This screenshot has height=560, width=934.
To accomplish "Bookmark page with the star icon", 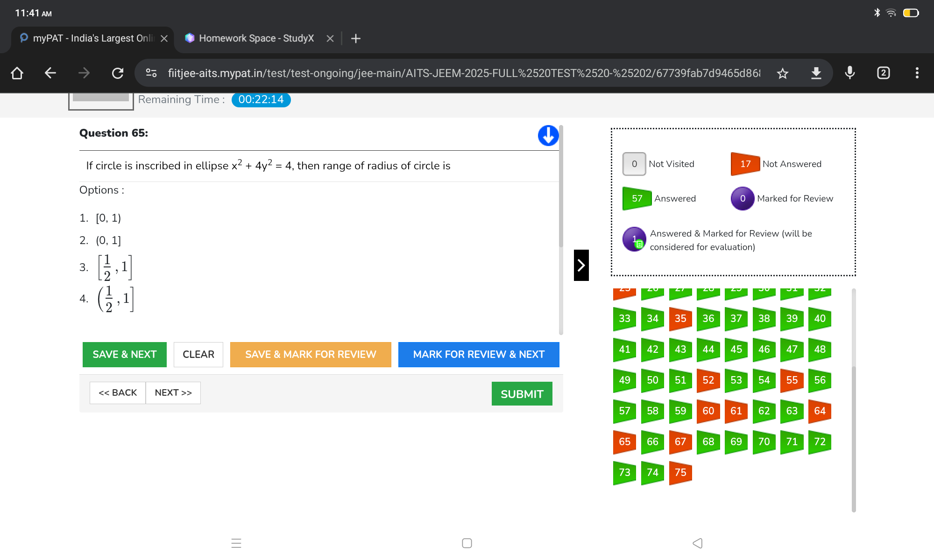I will tap(783, 73).
